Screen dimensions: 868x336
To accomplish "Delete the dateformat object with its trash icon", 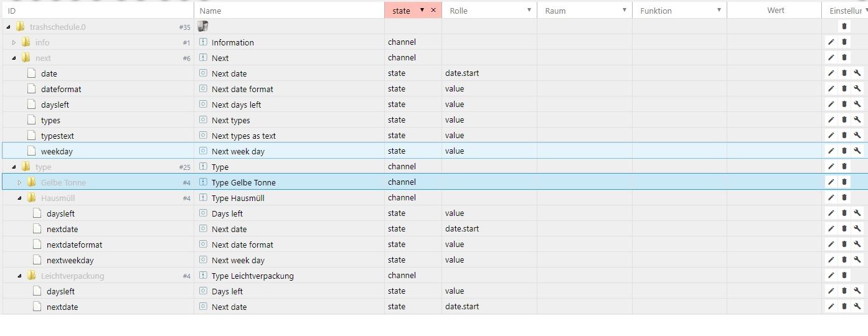I will 844,89.
